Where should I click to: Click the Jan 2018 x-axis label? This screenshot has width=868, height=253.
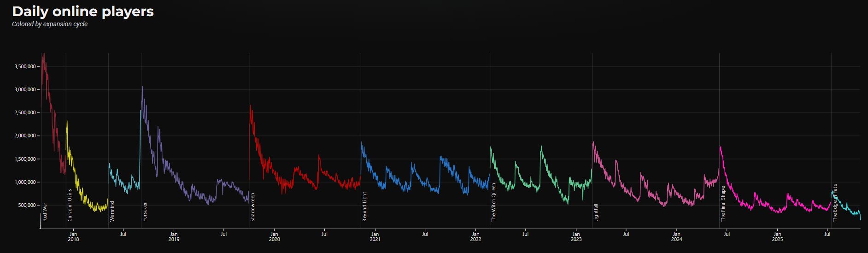[73, 237]
